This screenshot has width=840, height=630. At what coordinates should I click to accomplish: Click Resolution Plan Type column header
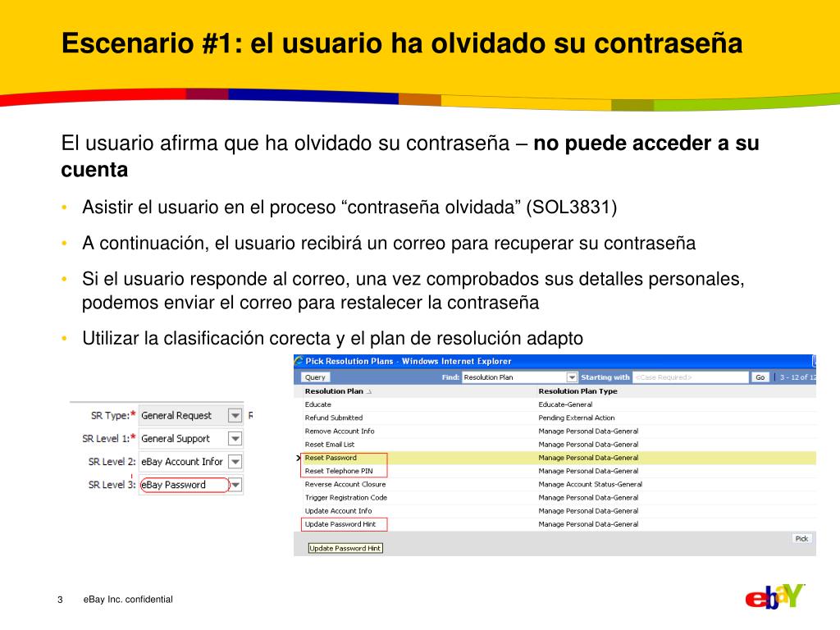[x=577, y=391]
